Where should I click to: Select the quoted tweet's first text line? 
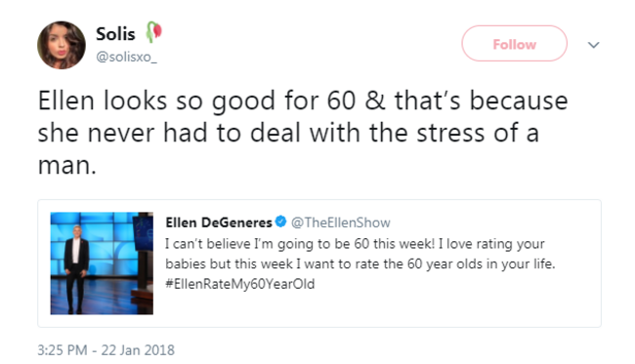point(355,244)
